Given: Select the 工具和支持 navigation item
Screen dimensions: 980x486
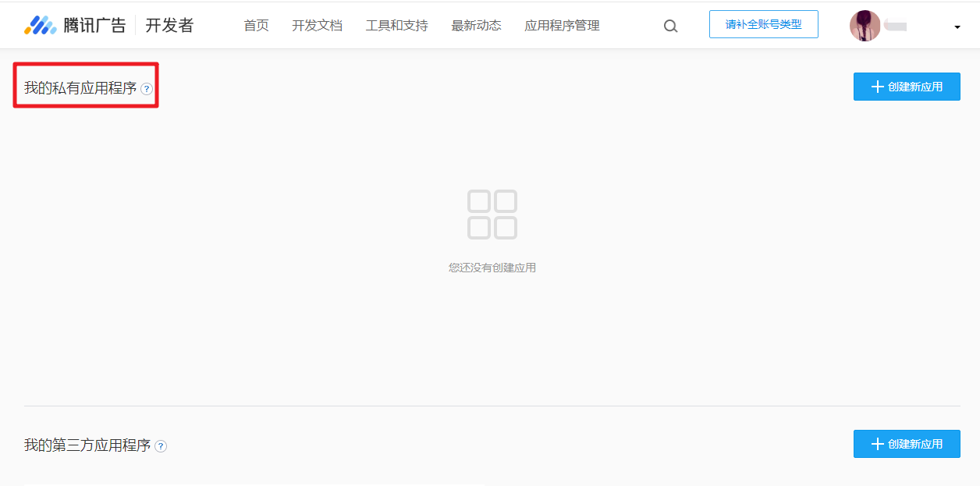Looking at the screenshot, I should coord(396,25).
